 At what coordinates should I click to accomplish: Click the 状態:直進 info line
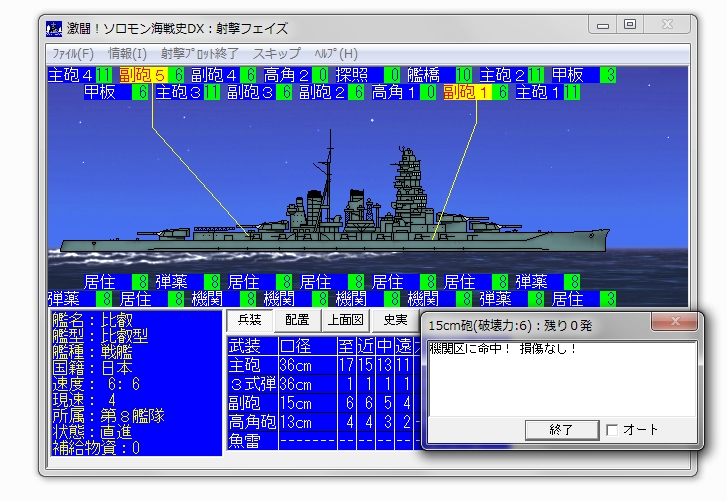click(93, 432)
